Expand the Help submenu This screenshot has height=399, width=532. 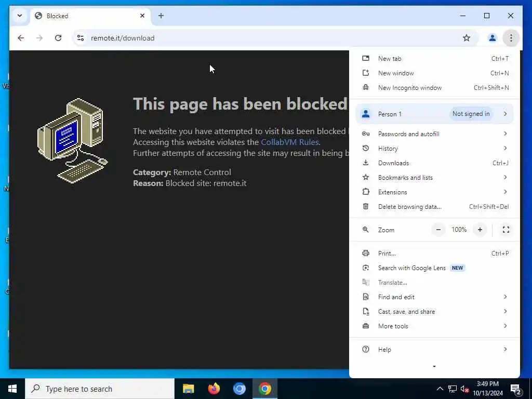pos(434,349)
